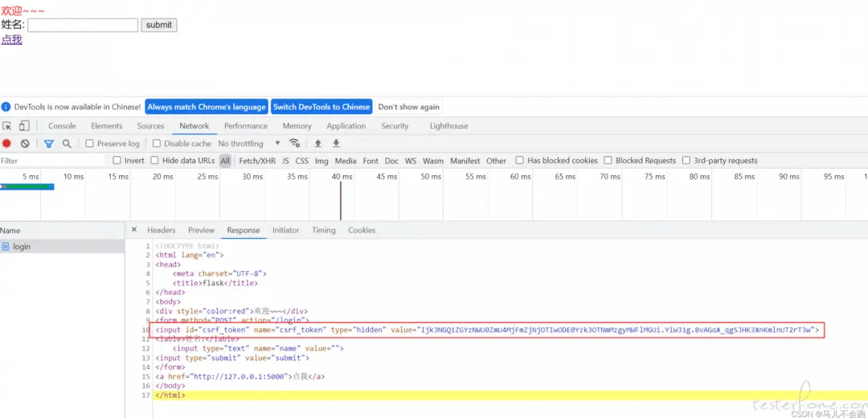This screenshot has width=868, height=418.
Task: Select the login request in the Name list
Action: click(22, 247)
